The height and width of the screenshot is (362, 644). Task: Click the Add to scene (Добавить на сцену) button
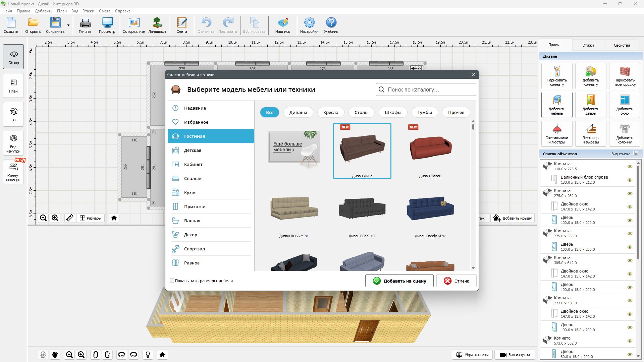399,281
